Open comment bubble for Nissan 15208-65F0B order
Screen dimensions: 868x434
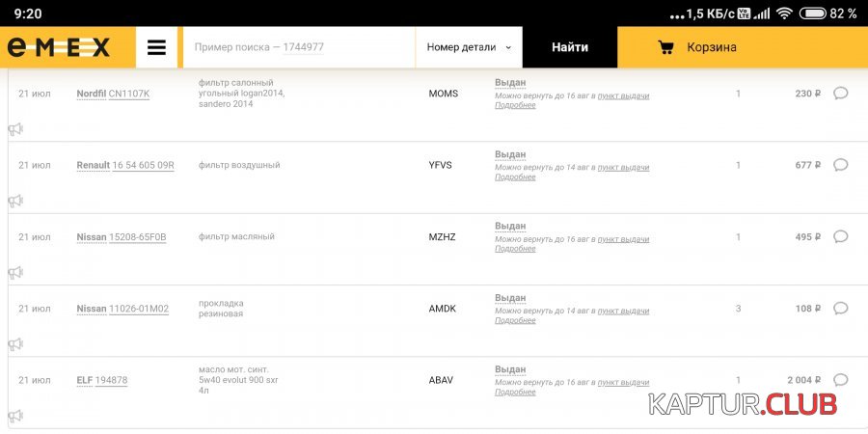840,236
